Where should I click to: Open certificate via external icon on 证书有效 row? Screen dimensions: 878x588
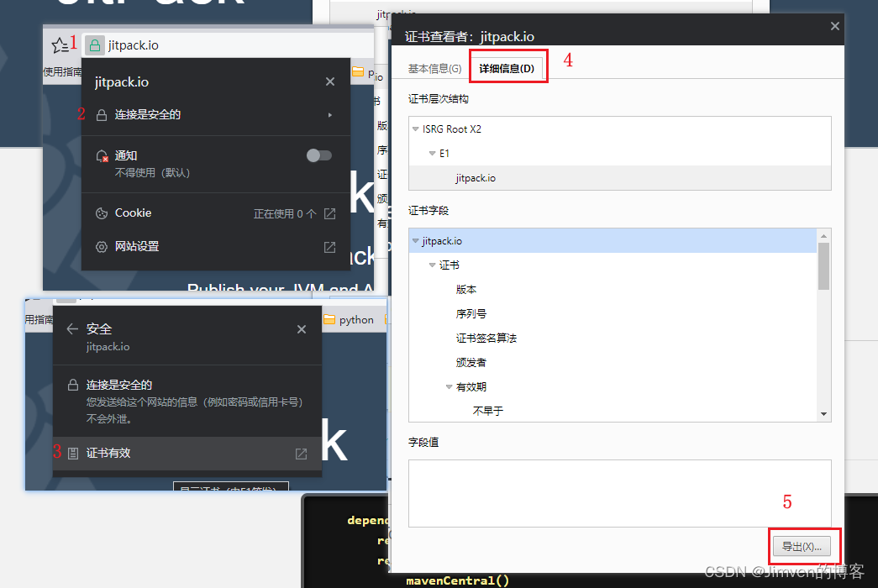(302, 454)
